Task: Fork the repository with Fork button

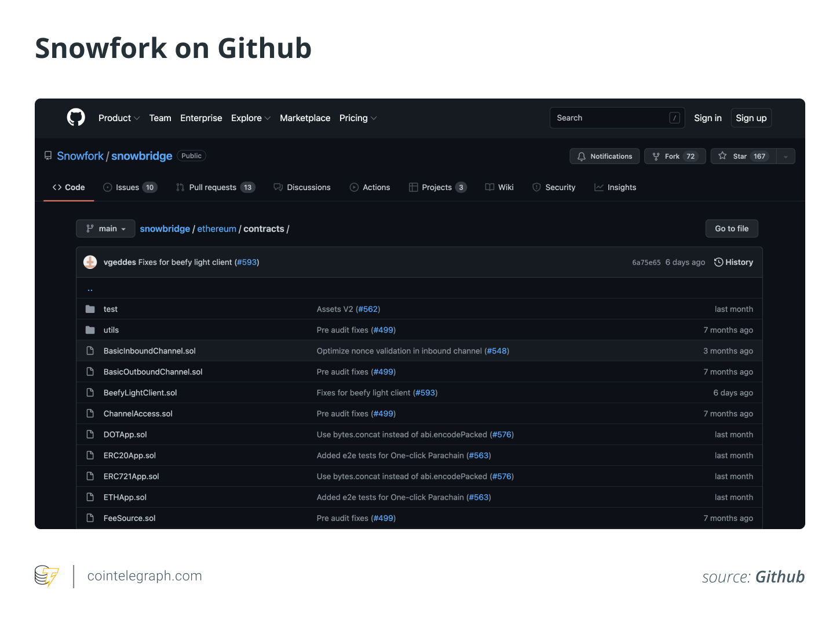Action: (675, 156)
